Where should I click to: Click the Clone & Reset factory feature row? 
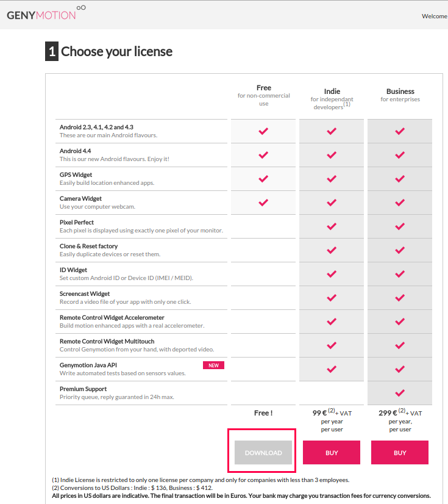pos(141,250)
